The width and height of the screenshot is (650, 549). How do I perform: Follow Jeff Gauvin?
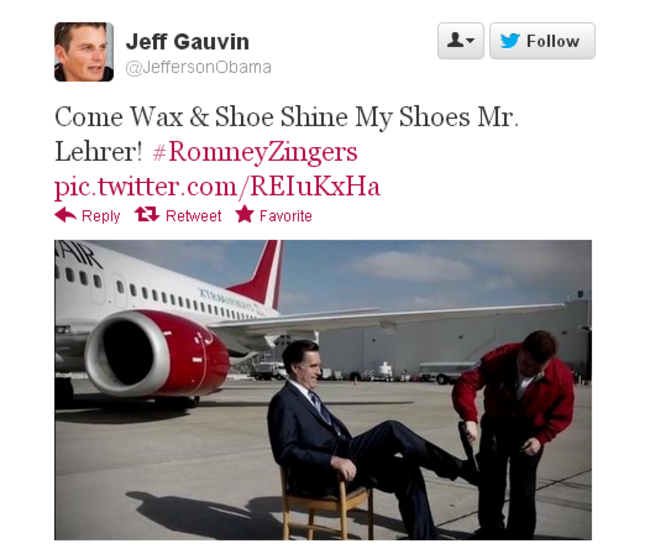click(542, 41)
